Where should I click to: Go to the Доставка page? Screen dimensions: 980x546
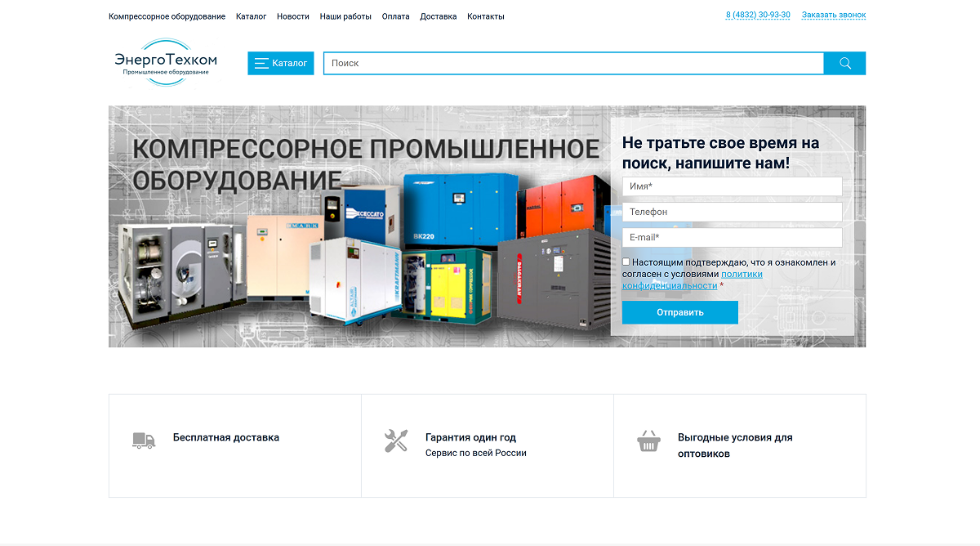click(439, 16)
